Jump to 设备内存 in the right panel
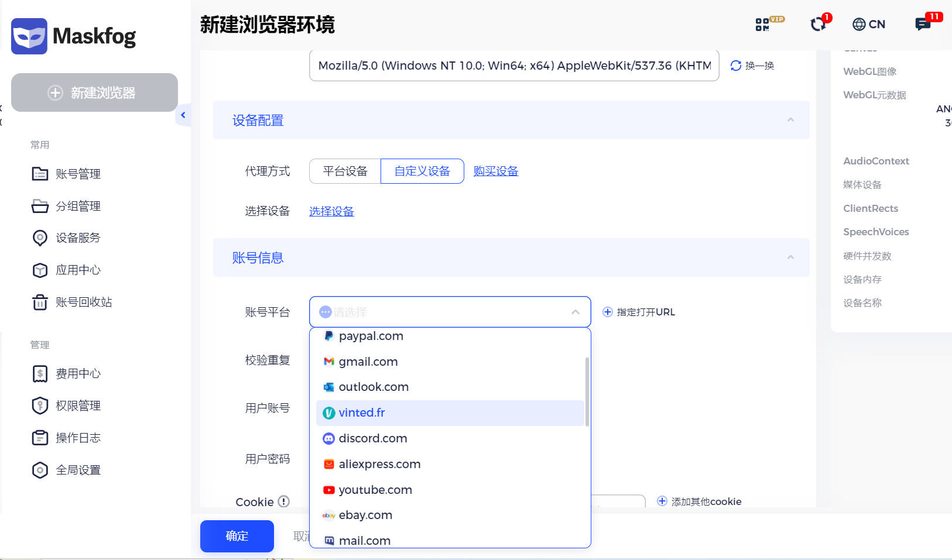The width and height of the screenshot is (952, 560). tap(862, 280)
